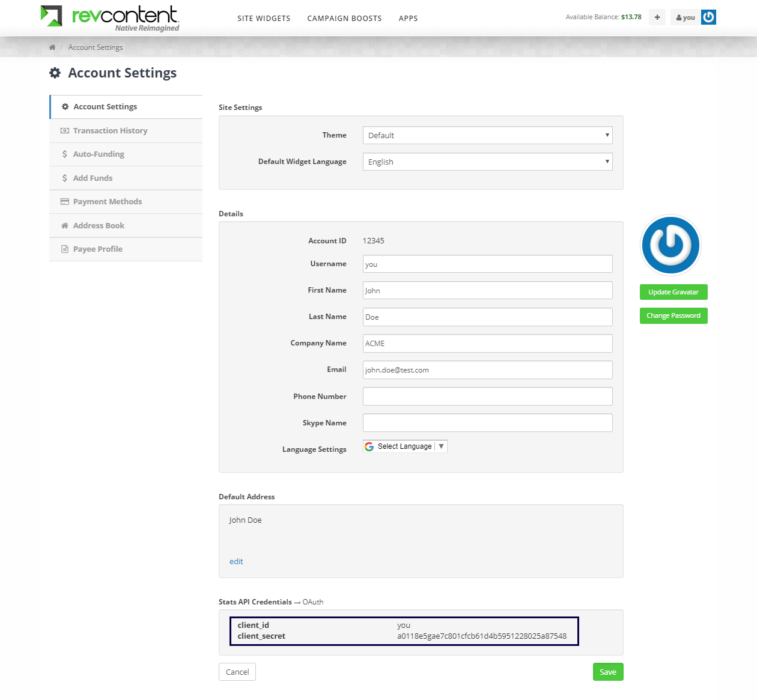Screen dimensions: 757x700
Task: Click the home breadcrumb icon
Action: pos(52,47)
